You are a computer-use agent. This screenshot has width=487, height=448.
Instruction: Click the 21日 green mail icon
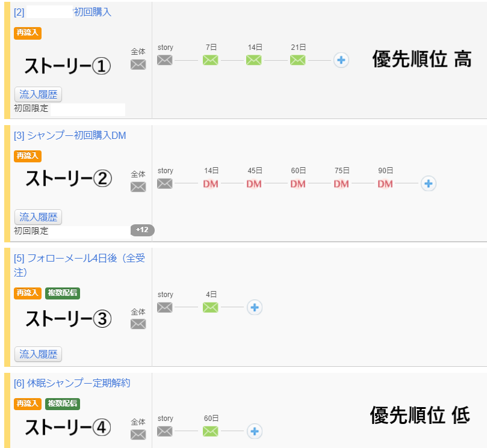pos(298,60)
